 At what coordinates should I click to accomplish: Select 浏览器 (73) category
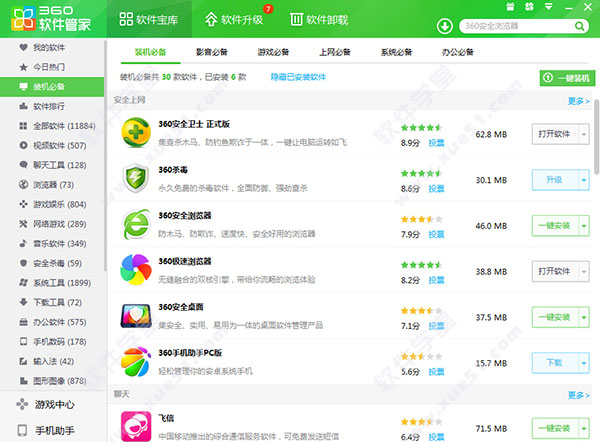[x=52, y=185]
